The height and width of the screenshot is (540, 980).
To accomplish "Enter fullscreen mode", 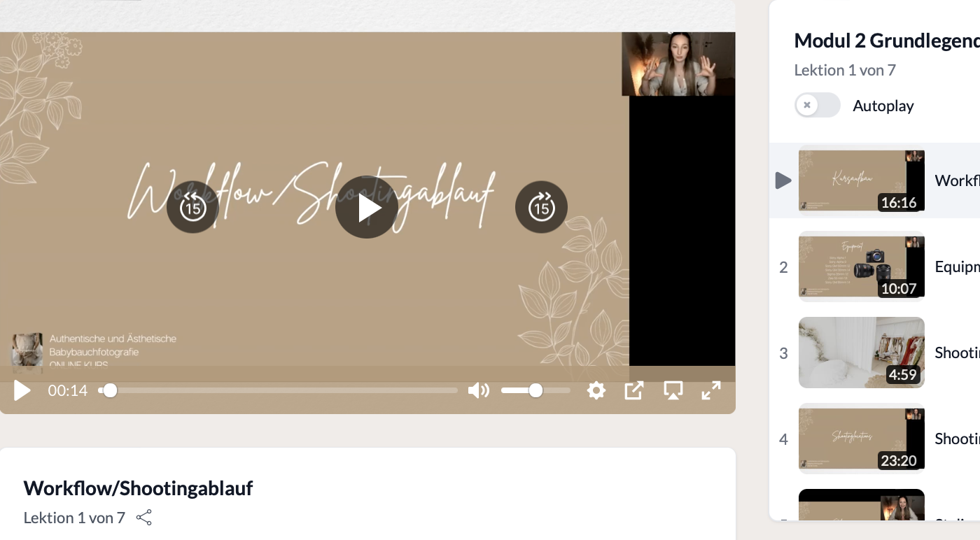I will pos(711,390).
